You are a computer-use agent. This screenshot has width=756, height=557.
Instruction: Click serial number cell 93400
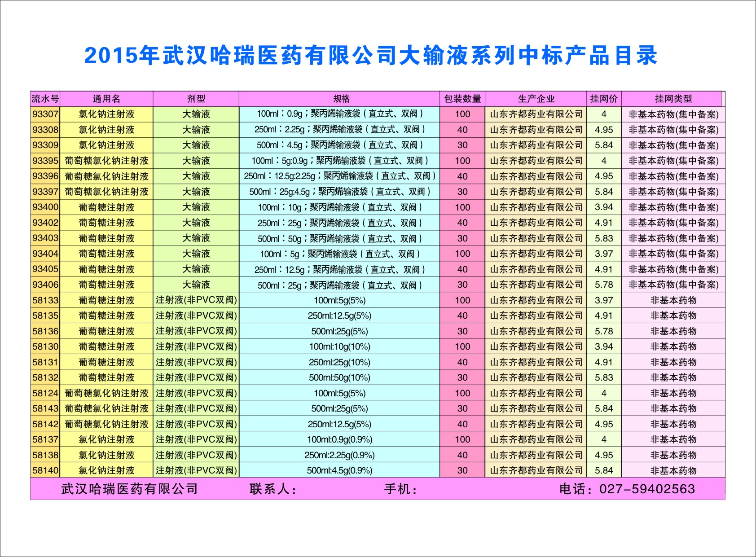coord(45,207)
